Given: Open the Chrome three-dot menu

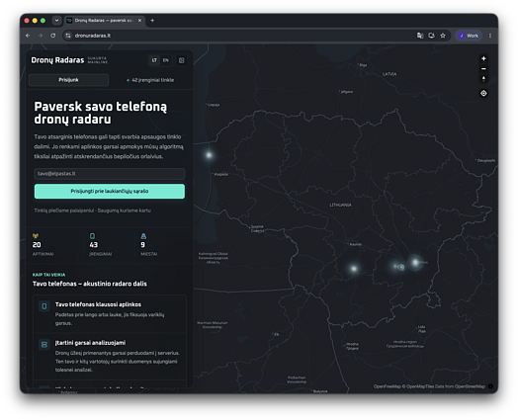Looking at the screenshot, I should (490, 36).
